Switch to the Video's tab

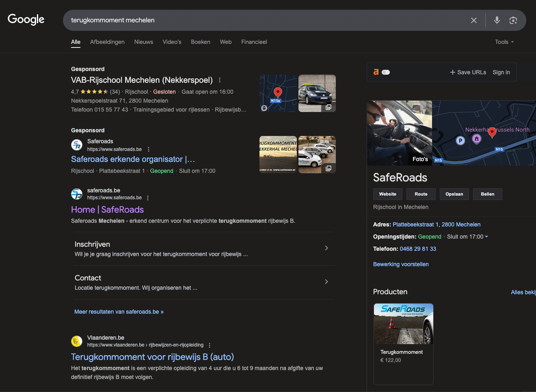point(172,42)
